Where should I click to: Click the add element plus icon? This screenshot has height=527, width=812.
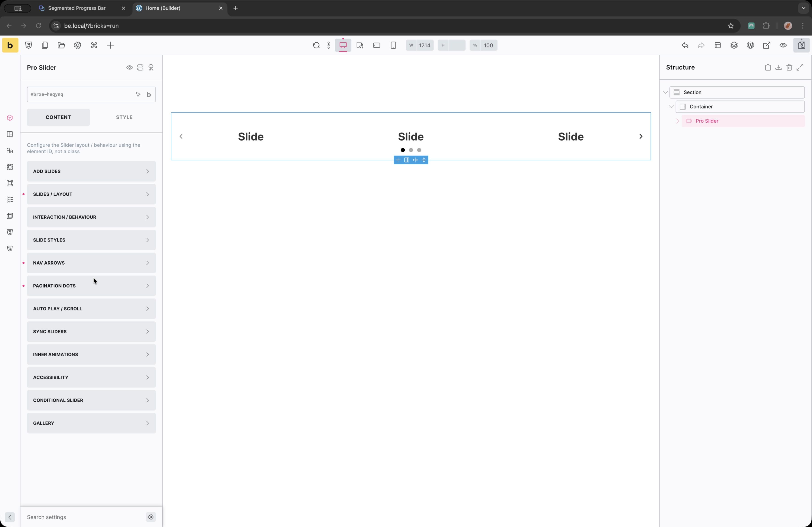[110, 45]
